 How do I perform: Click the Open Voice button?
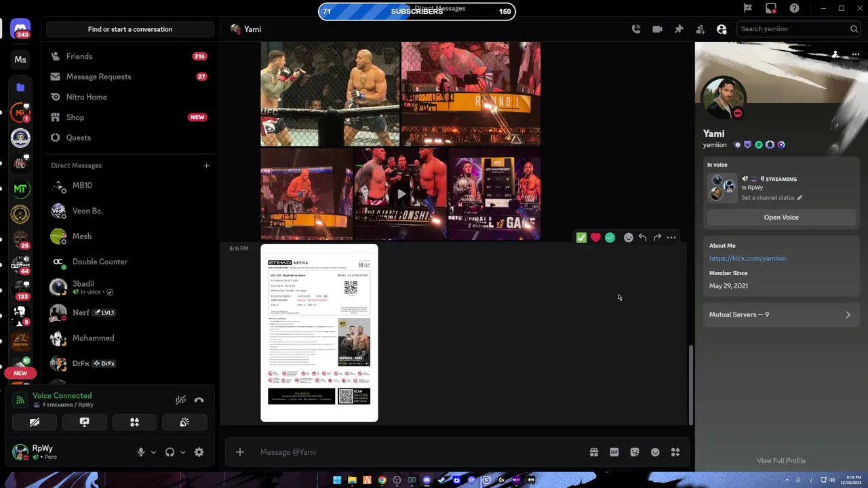pos(781,218)
